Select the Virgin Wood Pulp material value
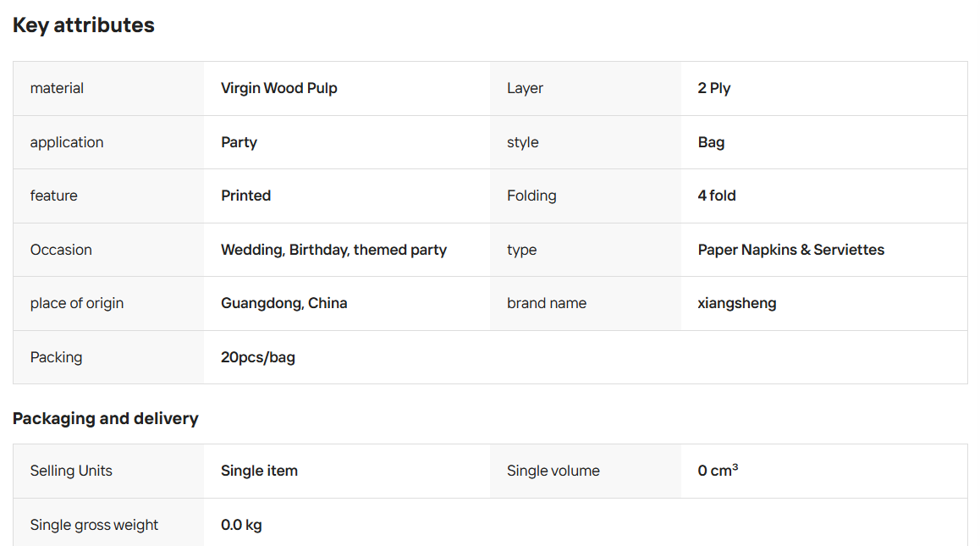Viewport: 980px width, 546px height. coord(278,88)
